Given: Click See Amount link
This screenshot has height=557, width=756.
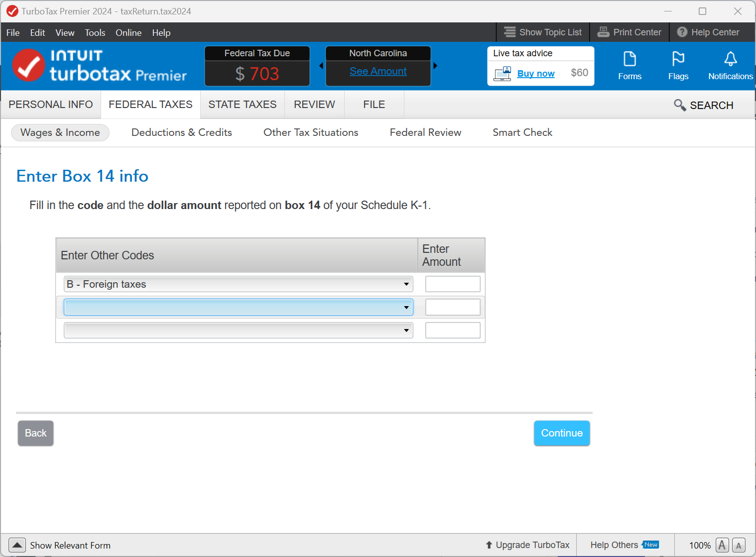Looking at the screenshot, I should [x=378, y=71].
